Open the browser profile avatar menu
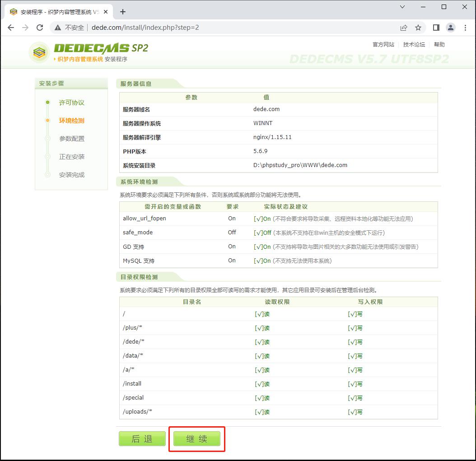 451,28
